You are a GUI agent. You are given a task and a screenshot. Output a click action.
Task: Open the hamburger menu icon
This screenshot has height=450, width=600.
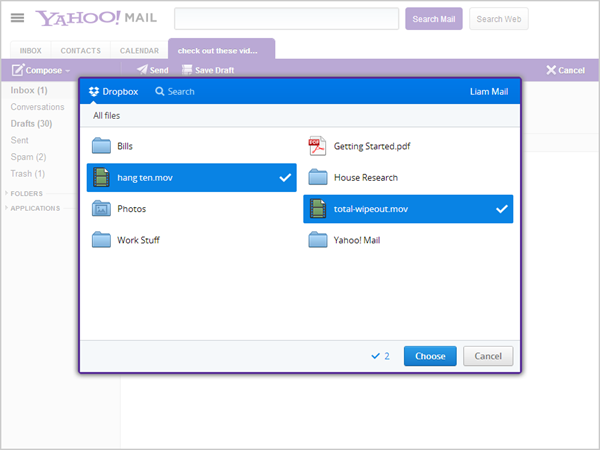(x=17, y=18)
